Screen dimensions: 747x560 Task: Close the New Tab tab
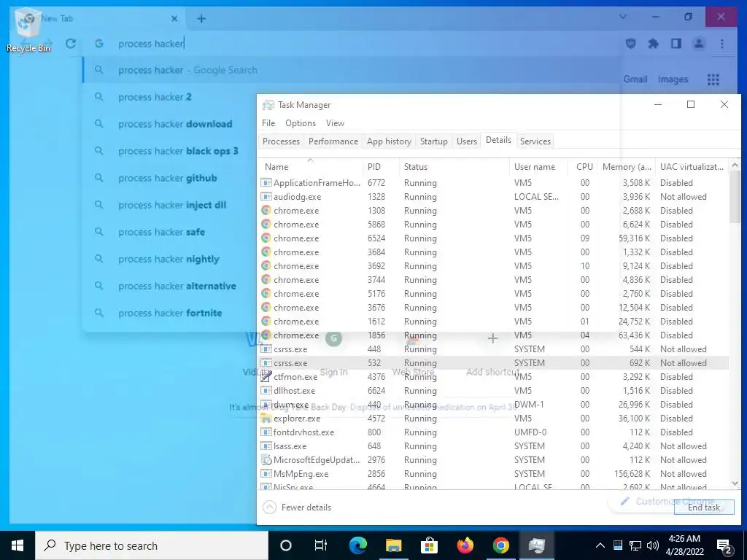tap(174, 18)
